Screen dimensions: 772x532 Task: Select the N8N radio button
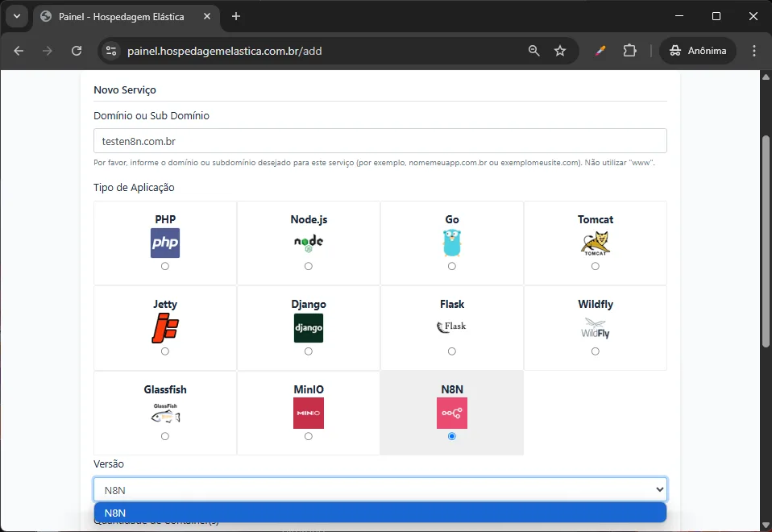[x=452, y=436]
